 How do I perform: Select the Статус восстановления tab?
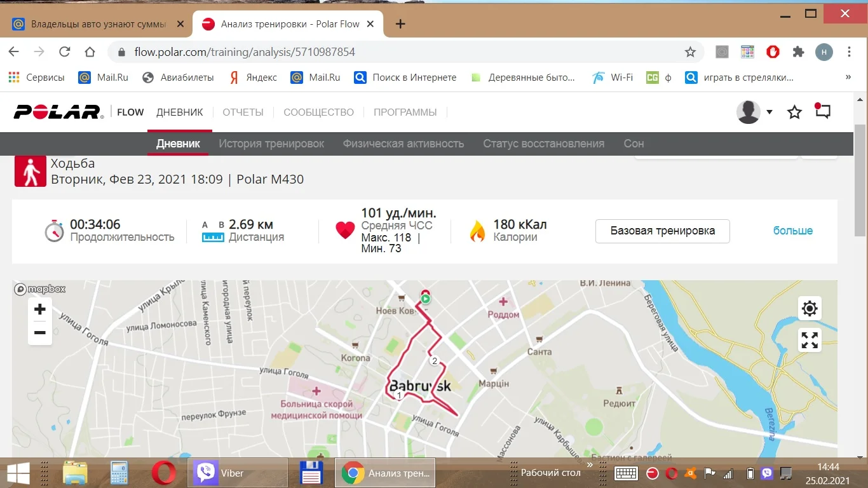[x=544, y=144]
